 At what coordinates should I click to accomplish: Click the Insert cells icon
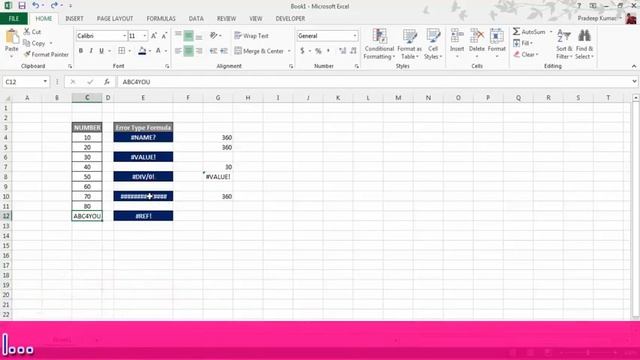click(x=457, y=37)
